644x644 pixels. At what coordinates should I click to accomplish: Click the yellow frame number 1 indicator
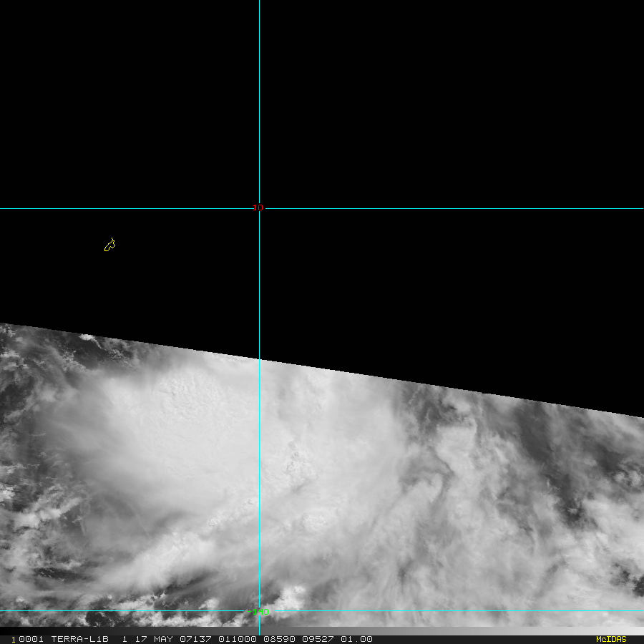(14, 640)
